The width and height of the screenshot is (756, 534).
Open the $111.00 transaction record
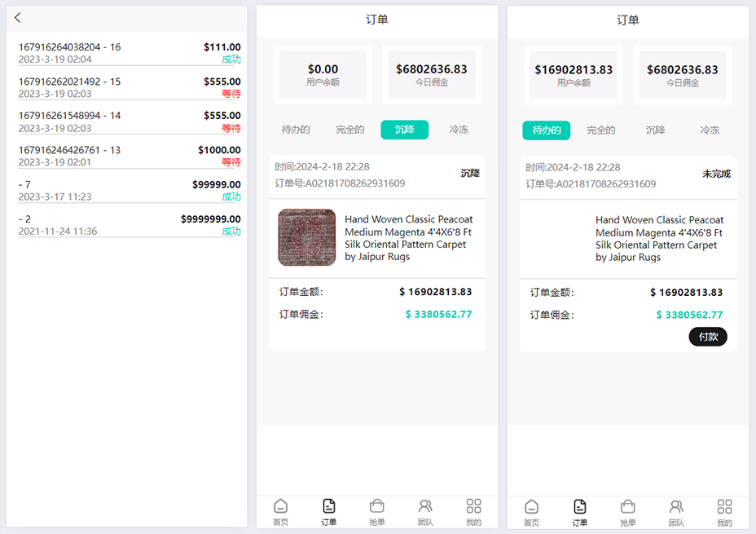[129, 53]
